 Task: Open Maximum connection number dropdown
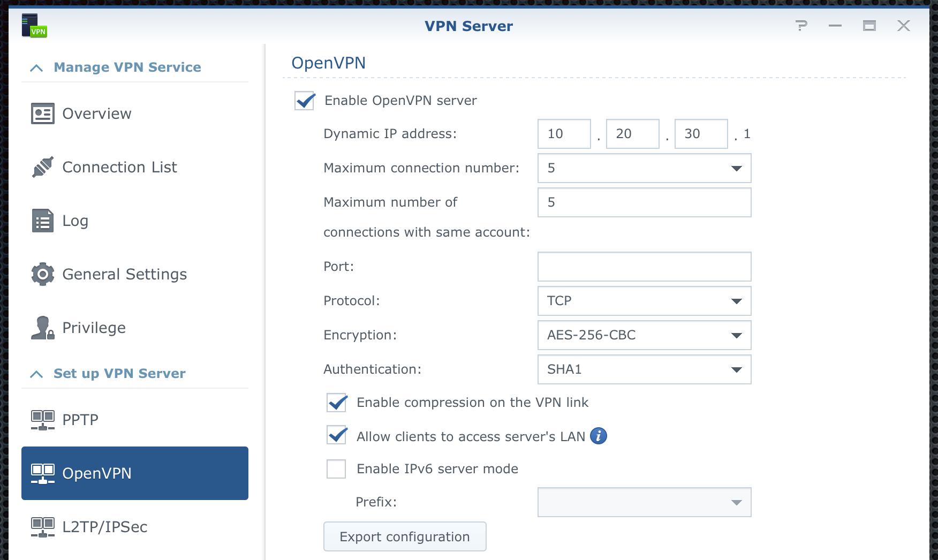point(645,168)
